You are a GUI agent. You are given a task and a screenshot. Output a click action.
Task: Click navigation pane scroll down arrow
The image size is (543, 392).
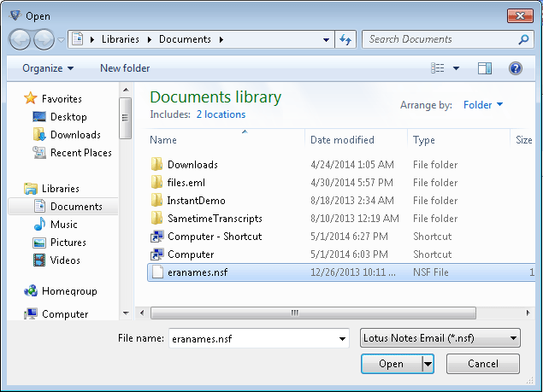126,313
